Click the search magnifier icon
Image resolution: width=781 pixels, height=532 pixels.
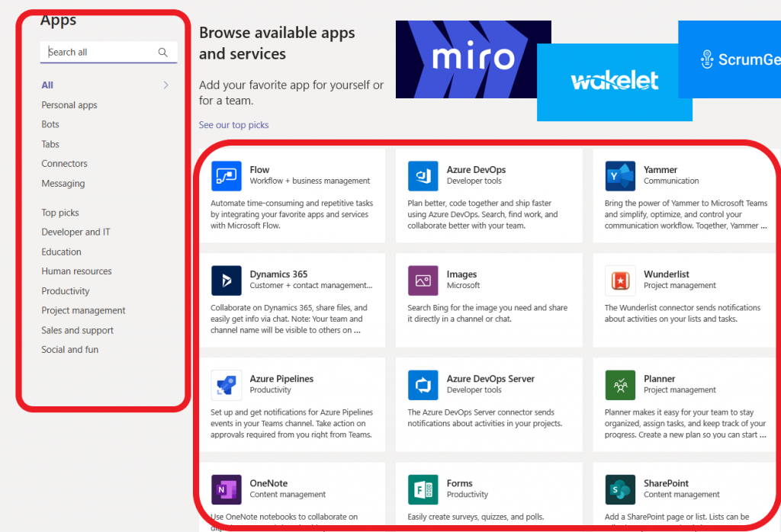pyautogui.click(x=162, y=53)
